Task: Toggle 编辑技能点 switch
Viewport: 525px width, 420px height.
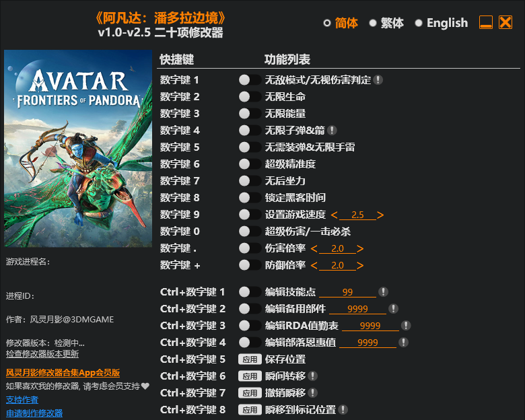Action: pyautogui.click(x=250, y=291)
